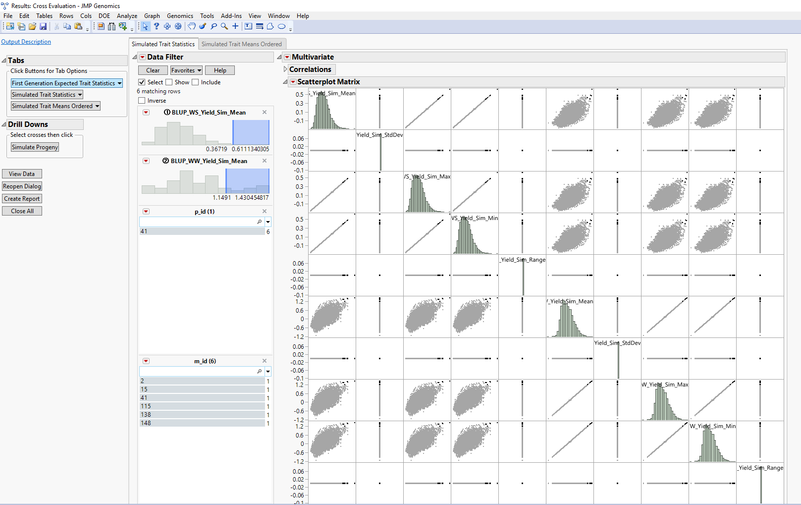Click the Clear button in Data Filter
Image resolution: width=801 pixels, height=505 pixels.
(x=153, y=70)
